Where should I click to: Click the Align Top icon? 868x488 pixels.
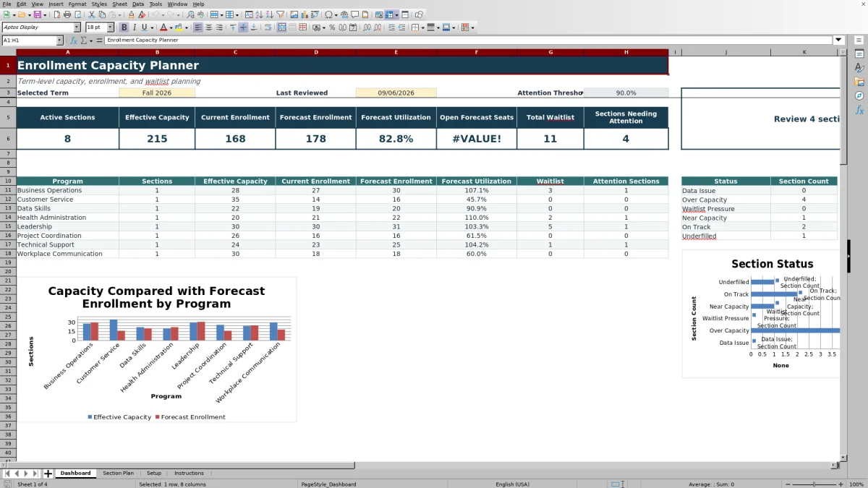click(232, 27)
